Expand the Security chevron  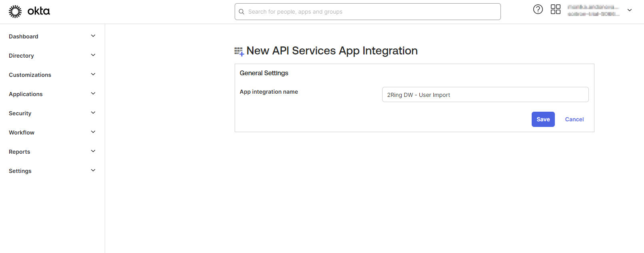(x=93, y=113)
